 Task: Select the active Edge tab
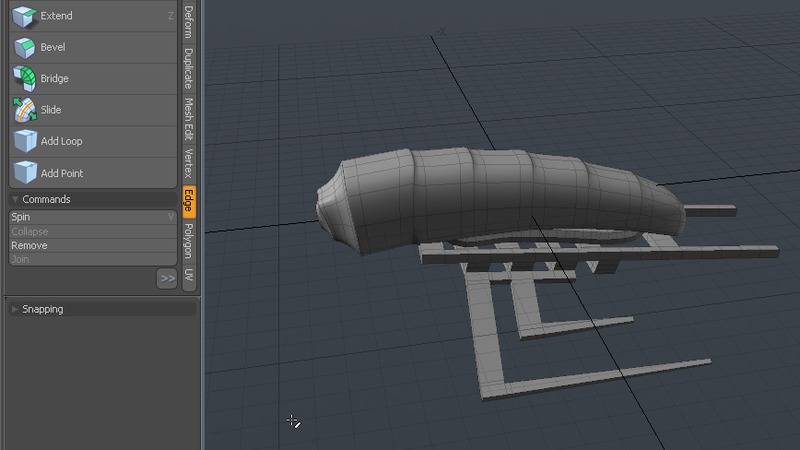[x=189, y=201]
